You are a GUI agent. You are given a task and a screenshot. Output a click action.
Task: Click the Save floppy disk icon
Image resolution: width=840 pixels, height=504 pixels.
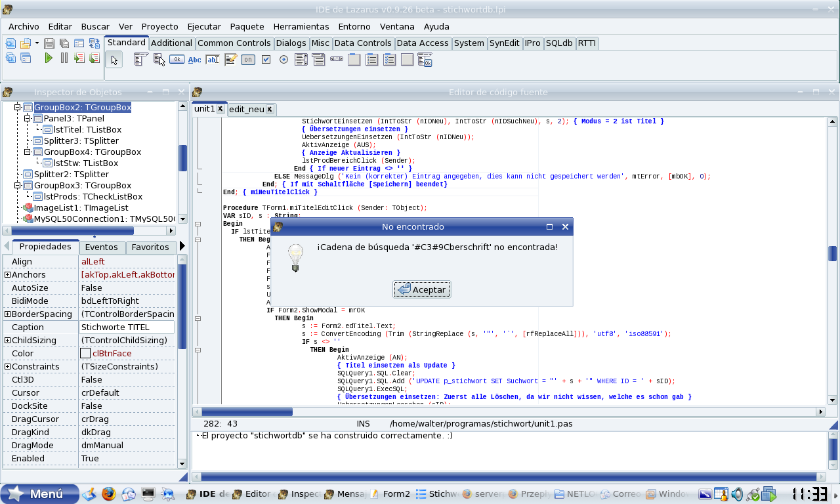[49, 43]
